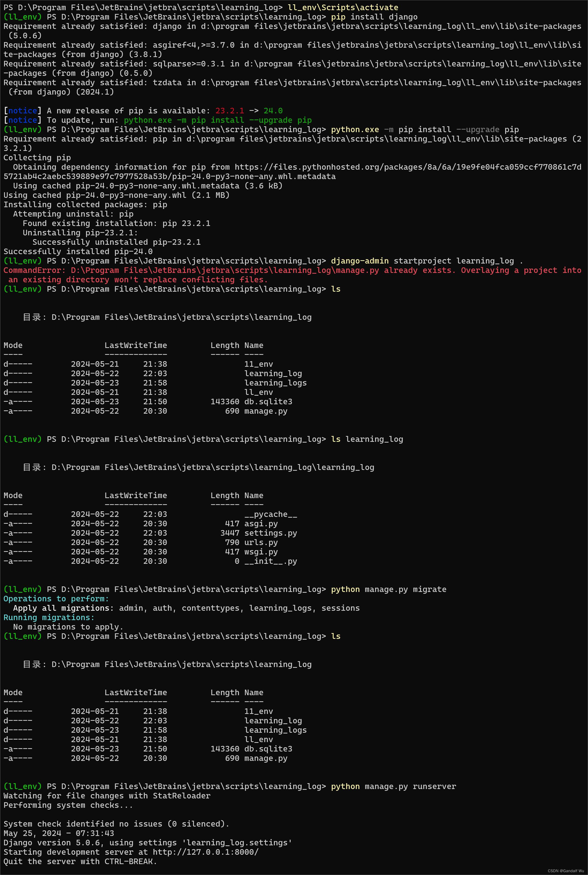Screen dimensions: 588x875
Task: Click the learning_logs folder entry
Action: (276, 382)
